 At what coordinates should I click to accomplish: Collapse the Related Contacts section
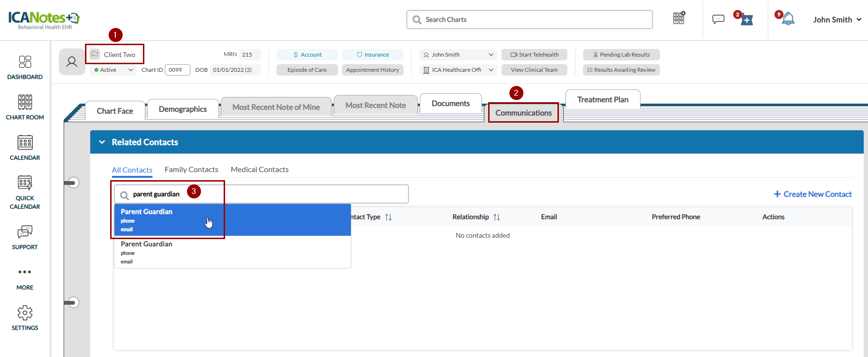click(102, 142)
